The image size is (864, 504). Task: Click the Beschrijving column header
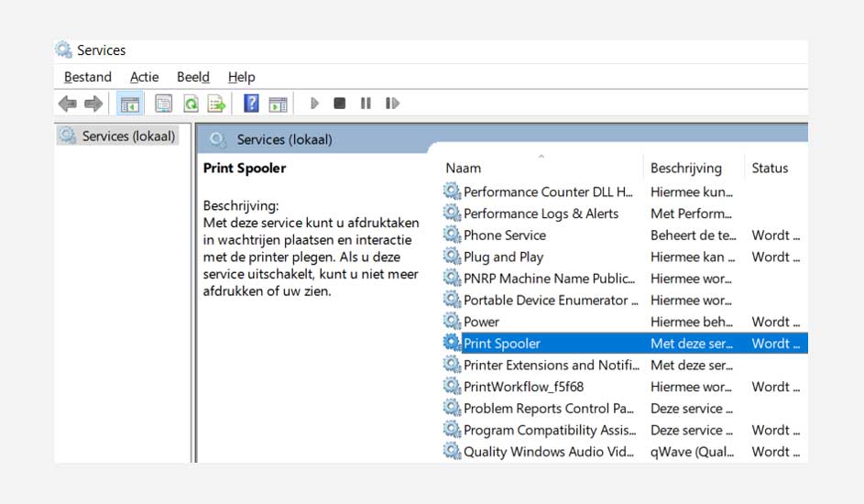[685, 169]
